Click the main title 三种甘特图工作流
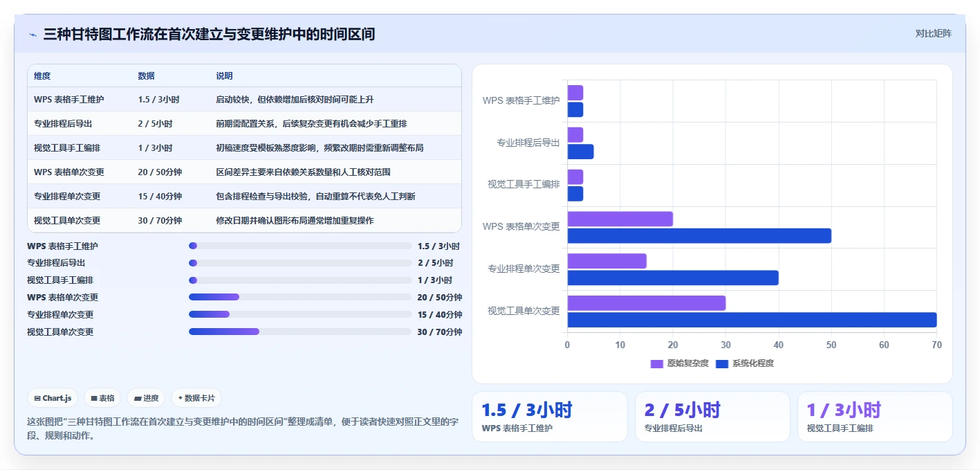The width and height of the screenshot is (980, 470). [x=209, y=34]
